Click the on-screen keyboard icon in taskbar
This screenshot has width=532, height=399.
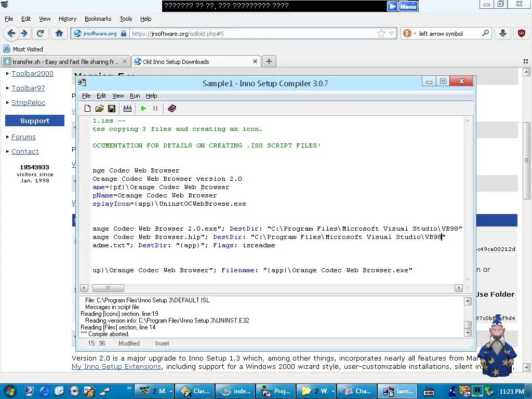tap(429, 392)
